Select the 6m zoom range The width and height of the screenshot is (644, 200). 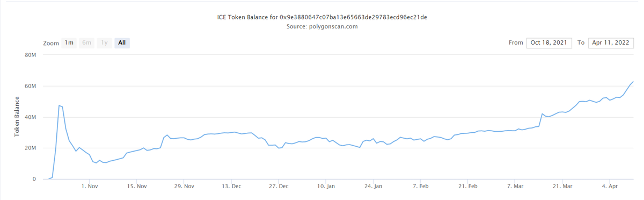pyautogui.click(x=86, y=43)
